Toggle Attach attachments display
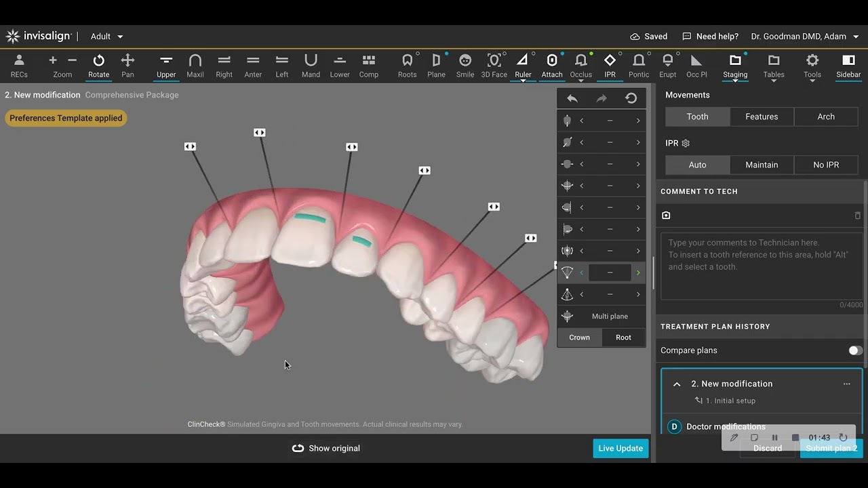868x488 pixels. coord(552,66)
